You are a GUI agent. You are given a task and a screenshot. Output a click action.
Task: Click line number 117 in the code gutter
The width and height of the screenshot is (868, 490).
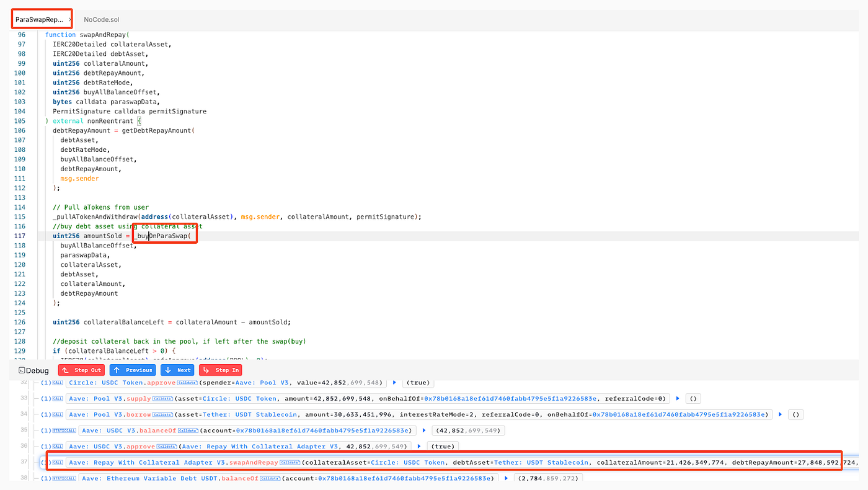20,236
